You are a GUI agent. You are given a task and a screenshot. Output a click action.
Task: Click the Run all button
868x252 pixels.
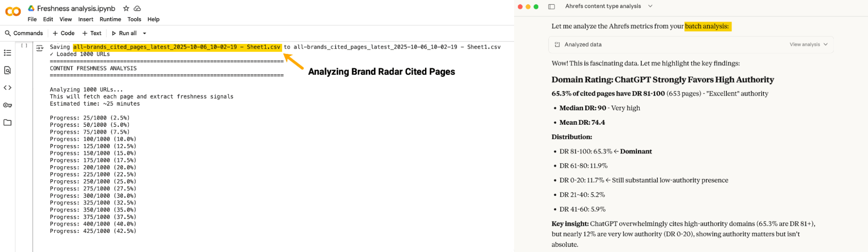pos(124,33)
